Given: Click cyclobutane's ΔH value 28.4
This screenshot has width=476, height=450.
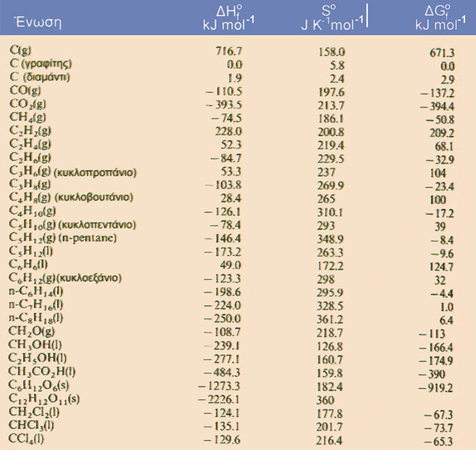Looking at the screenshot, I should coord(231,198).
